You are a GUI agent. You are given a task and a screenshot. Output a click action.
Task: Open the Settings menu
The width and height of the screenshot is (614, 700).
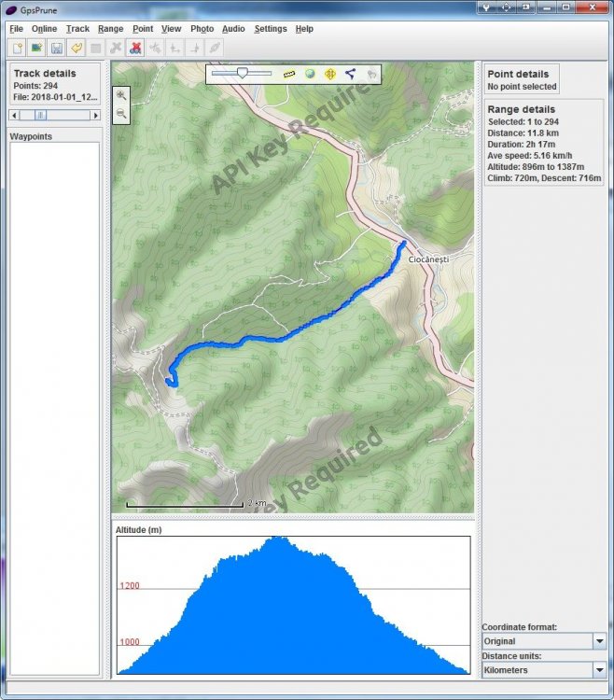point(271,29)
